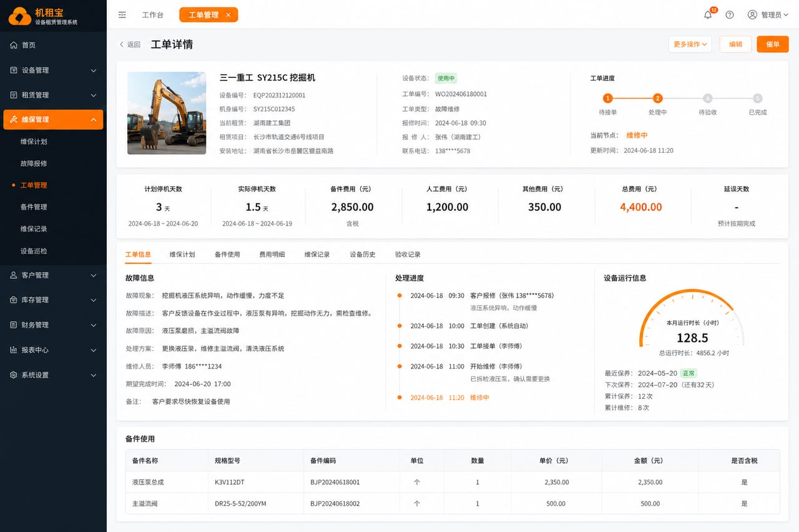
Task: Click the 库存管理 box icon
Action: point(14,300)
